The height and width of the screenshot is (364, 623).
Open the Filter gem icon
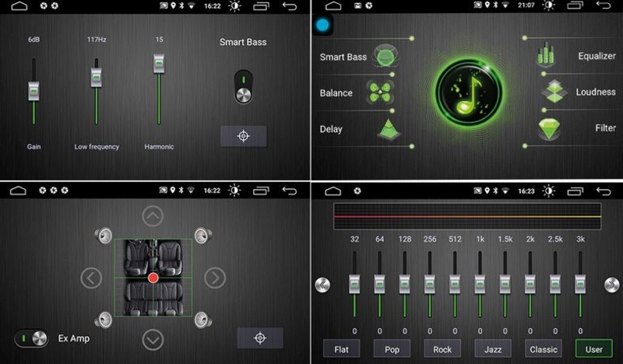(x=551, y=128)
